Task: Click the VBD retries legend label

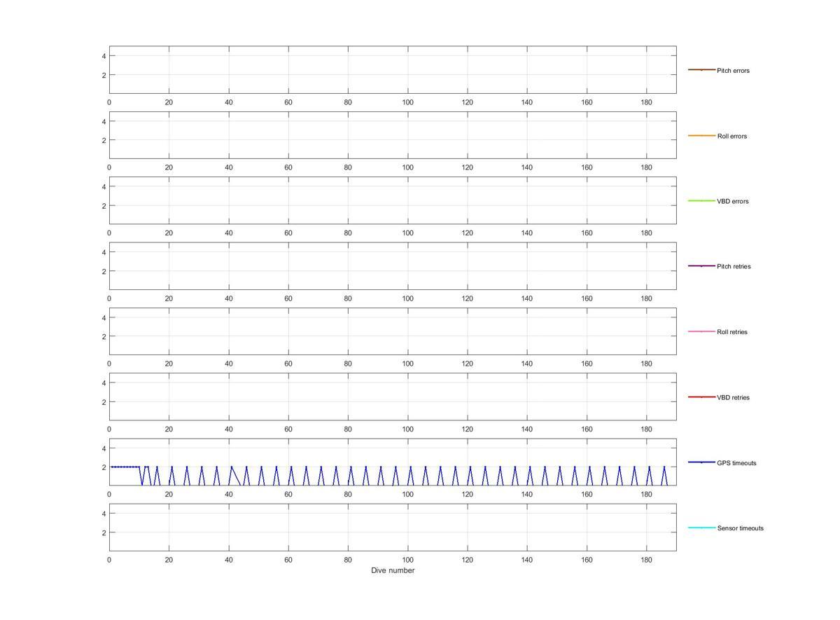Action: point(734,397)
